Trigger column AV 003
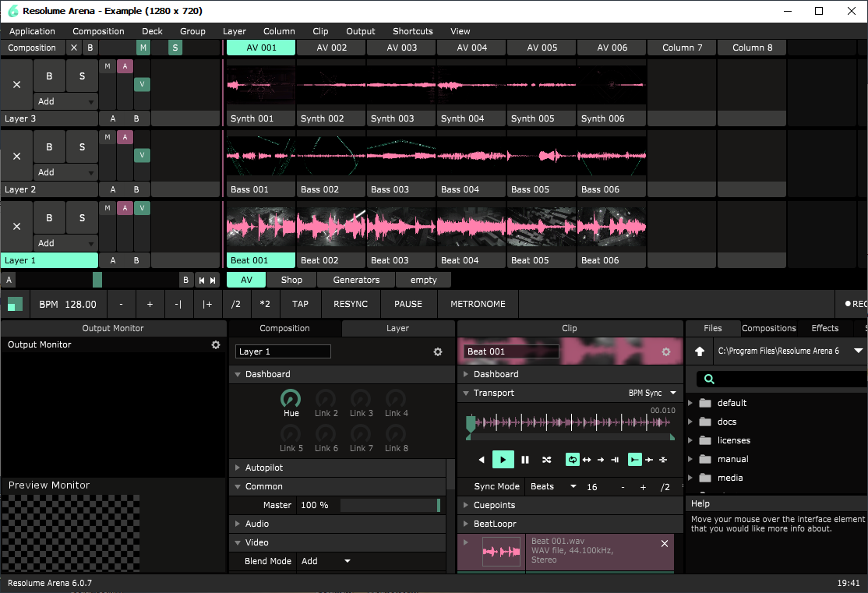 (401, 48)
